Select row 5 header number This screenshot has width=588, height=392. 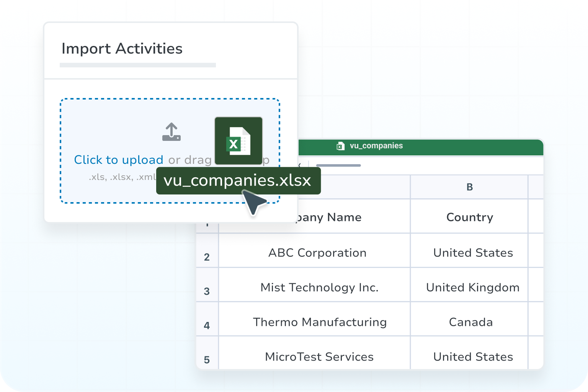click(207, 360)
